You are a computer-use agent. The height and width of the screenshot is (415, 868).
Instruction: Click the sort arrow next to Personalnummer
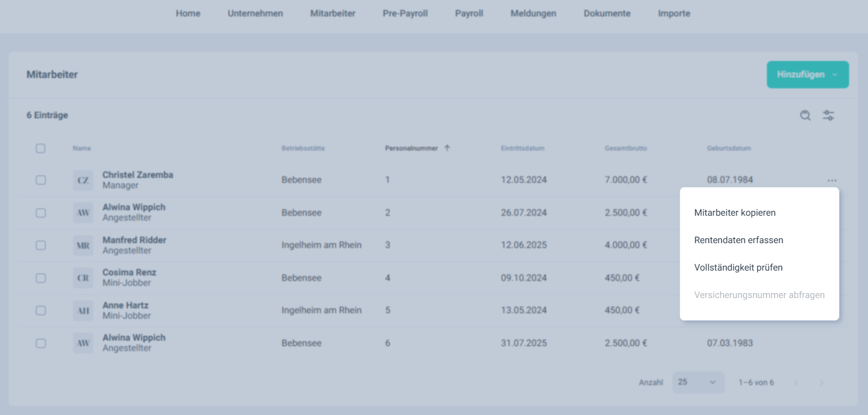[x=447, y=148]
